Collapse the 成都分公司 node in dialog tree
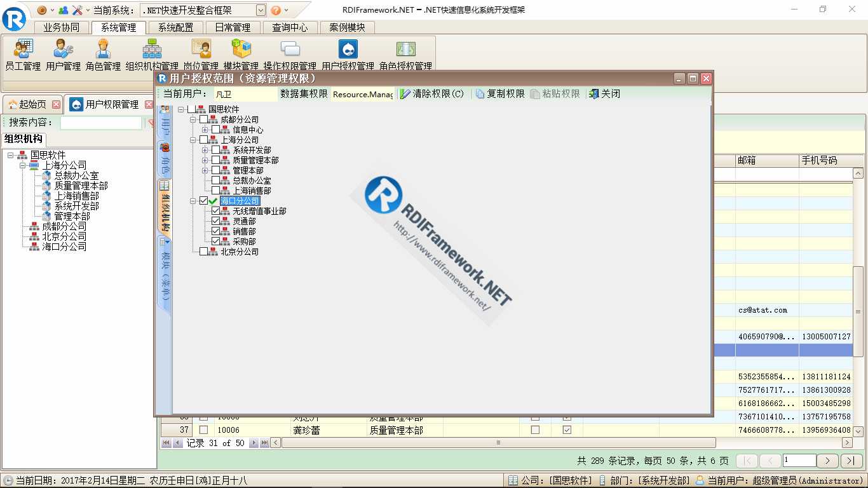The width and height of the screenshot is (868, 488). tap(193, 119)
